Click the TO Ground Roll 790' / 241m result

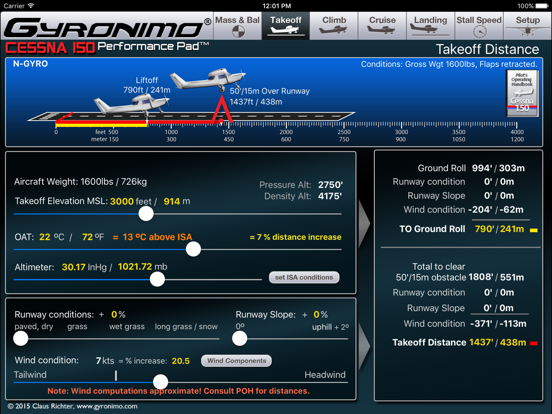499,229
